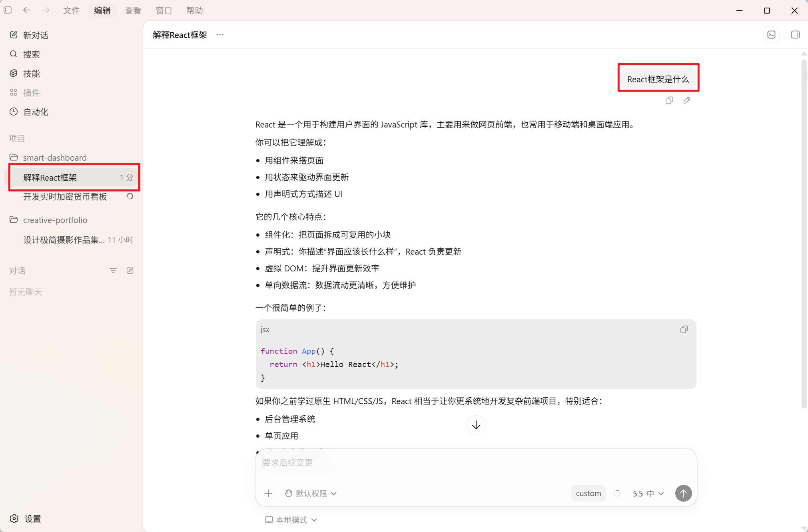Open the 自动化 section
This screenshot has height=532, width=808.
pyautogui.click(x=72, y=112)
